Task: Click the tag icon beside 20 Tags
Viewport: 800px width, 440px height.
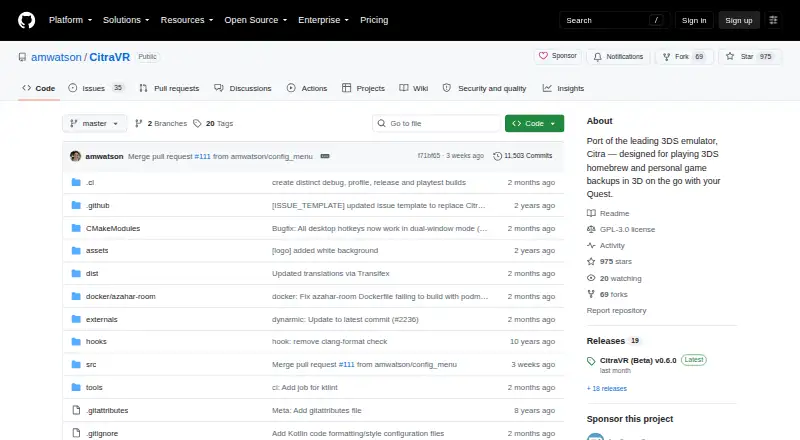Action: 197,124
